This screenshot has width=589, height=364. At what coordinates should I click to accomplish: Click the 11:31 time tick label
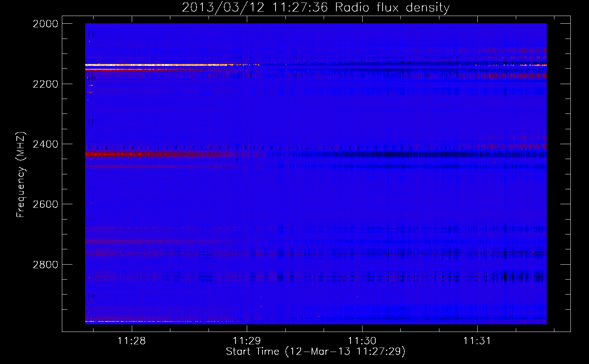(477, 341)
